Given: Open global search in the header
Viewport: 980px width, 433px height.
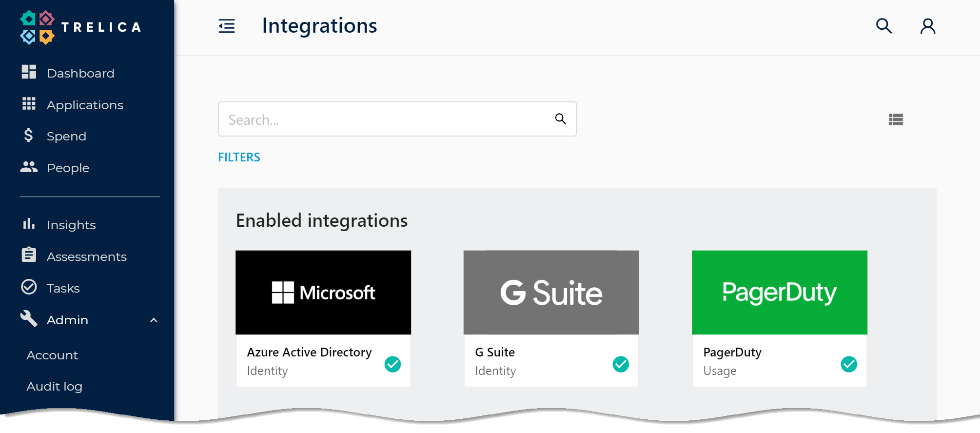Looking at the screenshot, I should [884, 26].
